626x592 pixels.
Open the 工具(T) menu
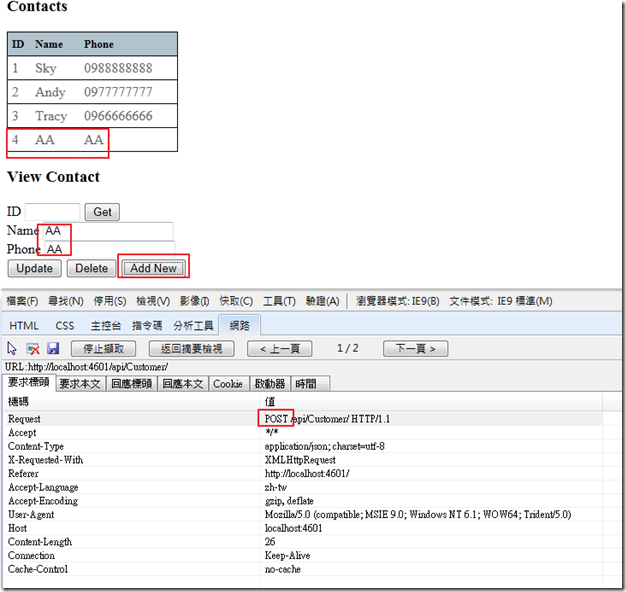click(279, 301)
